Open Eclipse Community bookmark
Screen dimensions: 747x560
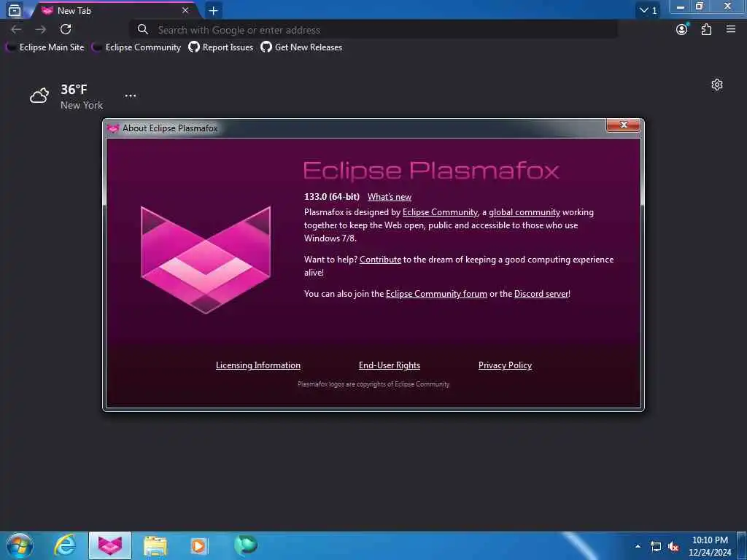(x=136, y=47)
